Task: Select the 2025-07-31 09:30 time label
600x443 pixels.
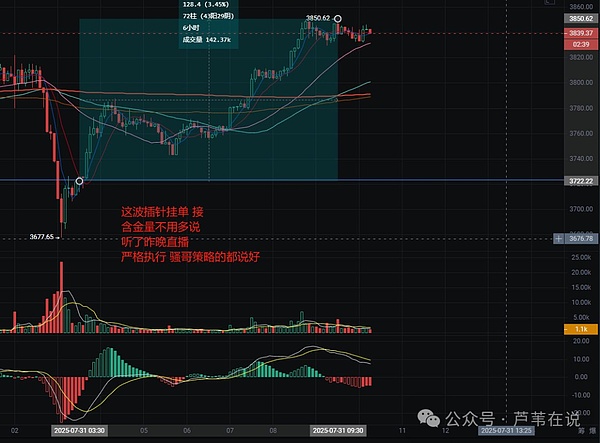Action: click(x=338, y=430)
